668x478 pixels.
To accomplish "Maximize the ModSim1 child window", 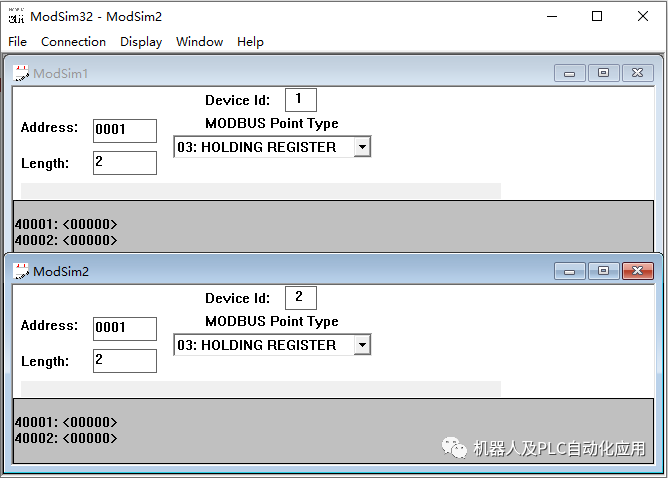I will click(603, 73).
